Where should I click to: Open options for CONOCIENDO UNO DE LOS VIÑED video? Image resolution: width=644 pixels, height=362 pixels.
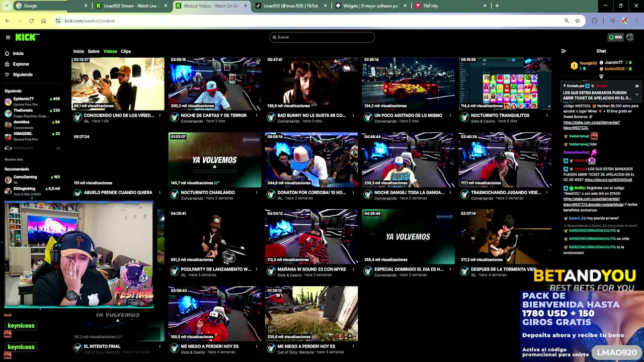point(160,116)
